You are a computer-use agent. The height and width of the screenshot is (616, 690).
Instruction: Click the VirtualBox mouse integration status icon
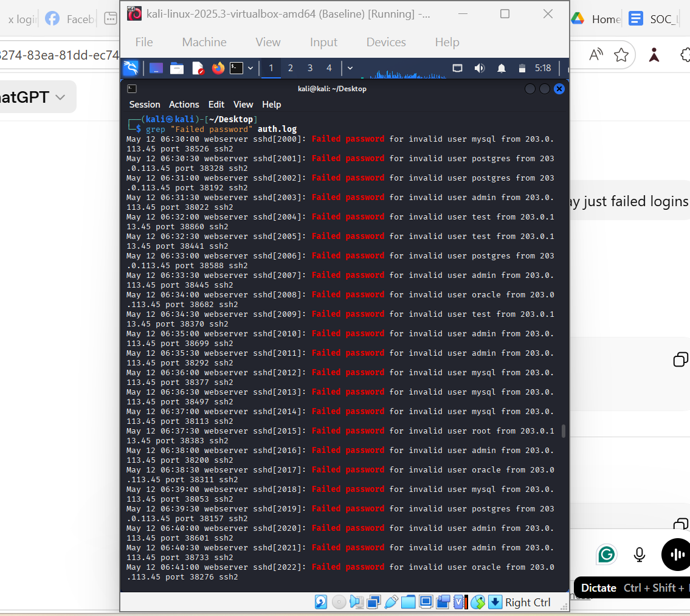(478, 602)
